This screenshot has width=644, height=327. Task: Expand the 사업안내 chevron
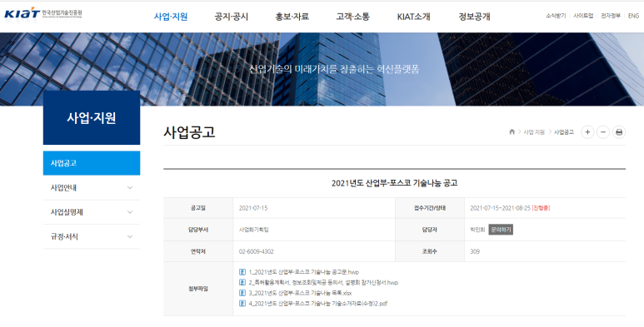tap(130, 187)
